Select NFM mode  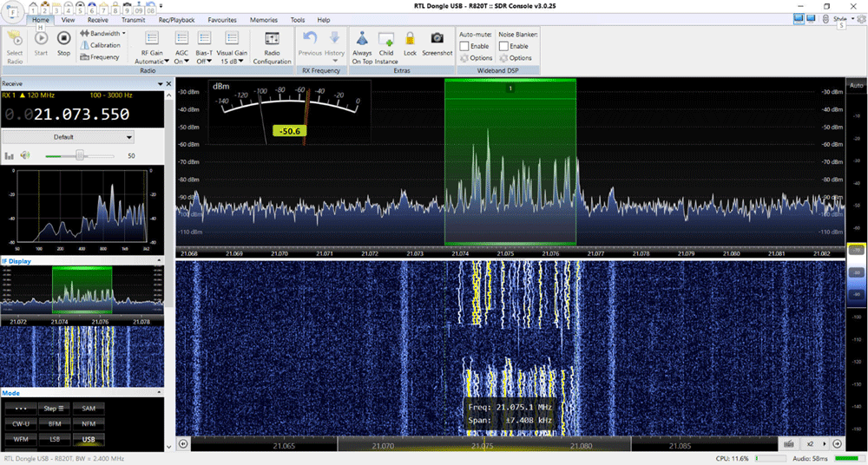tap(89, 424)
